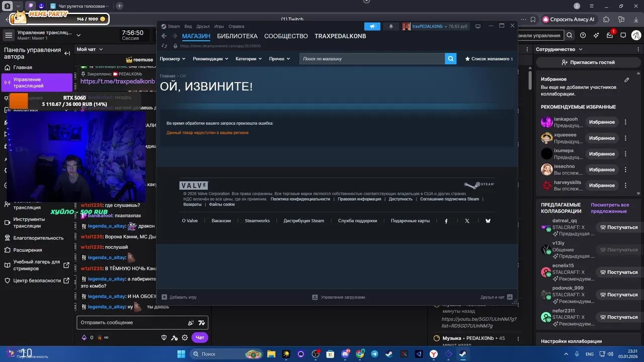The width and height of the screenshot is (644, 362).
Task: Add lankapooh to favorites (Избранное)
Action: [602, 122]
